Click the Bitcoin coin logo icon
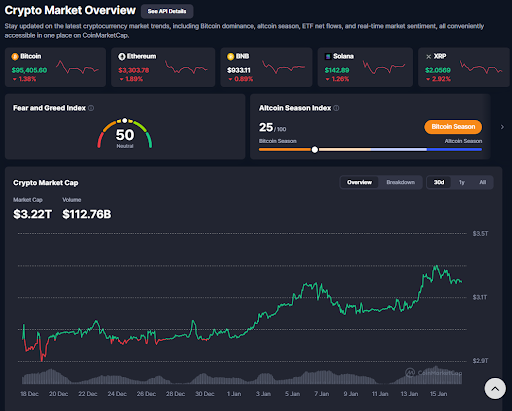The height and width of the screenshot is (411, 512). [x=15, y=57]
